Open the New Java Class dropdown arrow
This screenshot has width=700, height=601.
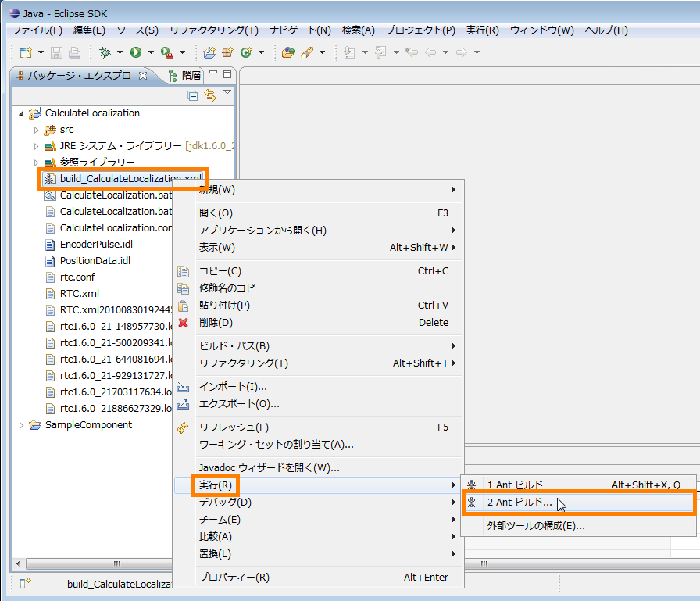pyautogui.click(x=261, y=52)
